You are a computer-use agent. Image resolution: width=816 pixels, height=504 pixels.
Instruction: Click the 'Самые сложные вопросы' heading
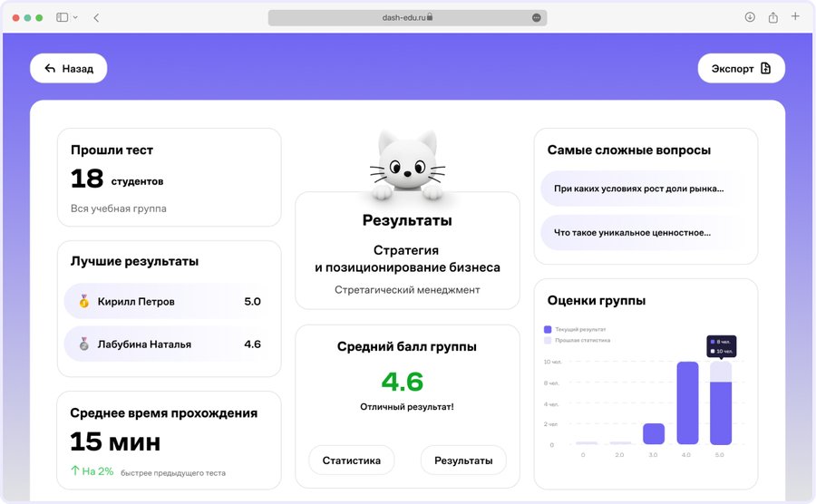point(628,150)
